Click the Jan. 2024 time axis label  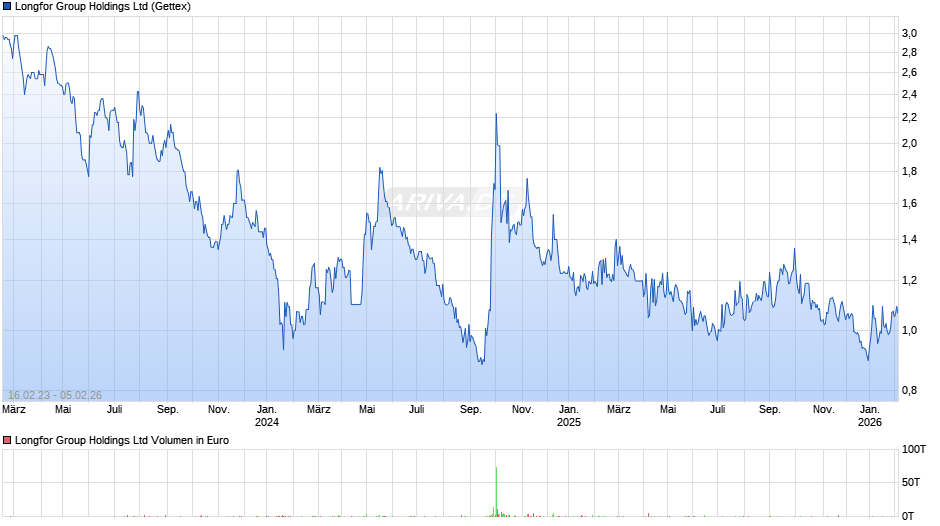267,416
